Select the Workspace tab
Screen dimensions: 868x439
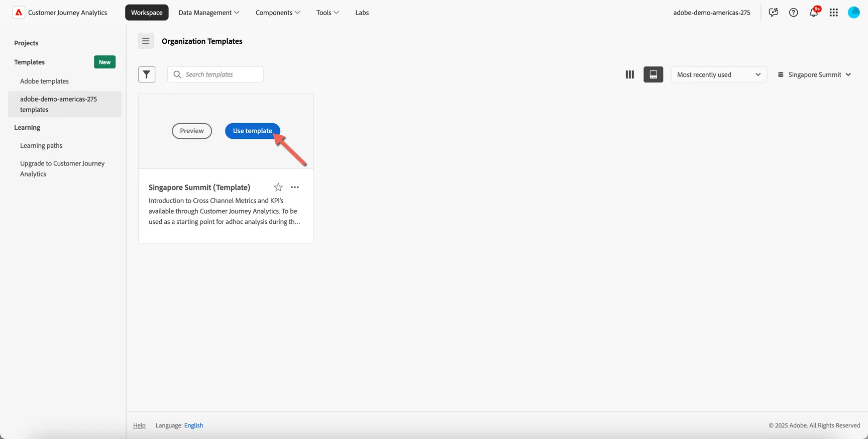pyautogui.click(x=147, y=13)
